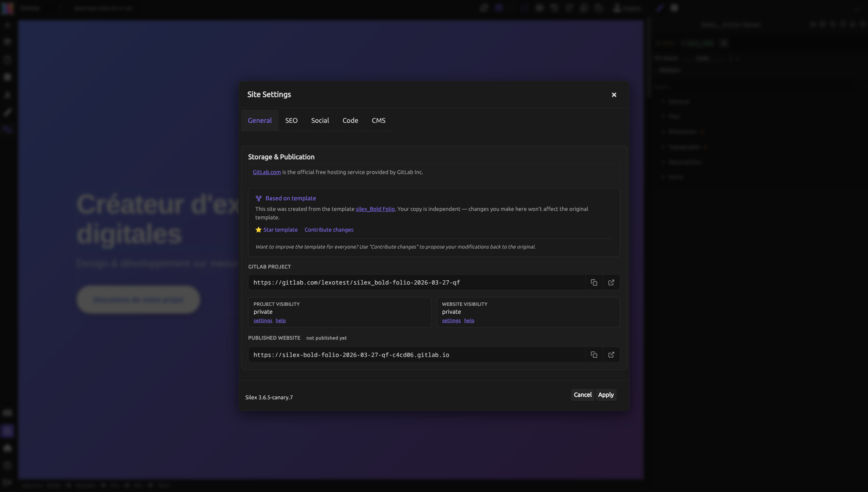868x492 pixels.
Task: Select the Code tab
Action: click(350, 120)
